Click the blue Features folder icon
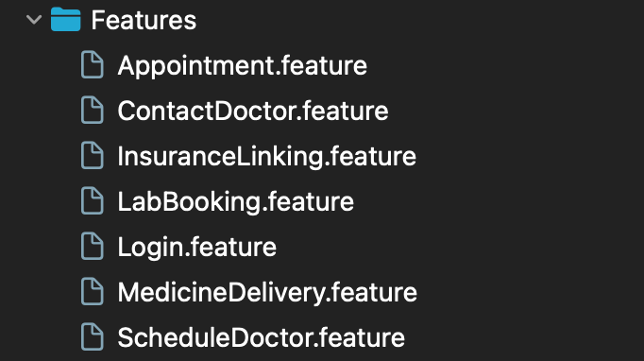This screenshot has height=361, width=644. pos(66,19)
